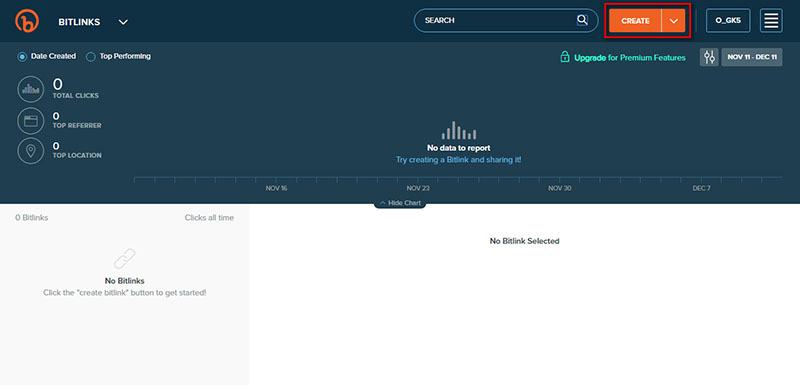Open the BITLINKS dropdown chevron
Image resolution: width=800 pixels, height=385 pixels.
pyautogui.click(x=123, y=22)
